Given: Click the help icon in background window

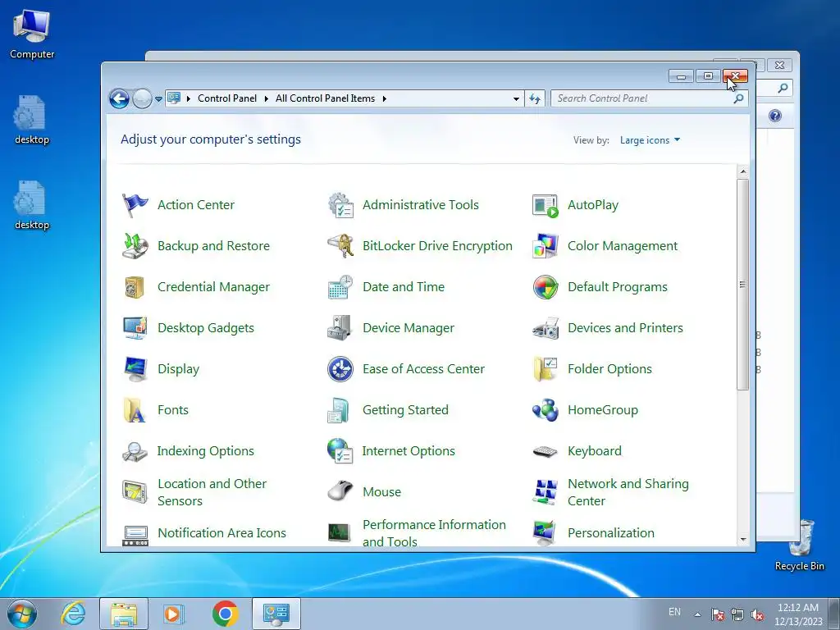Looking at the screenshot, I should coord(774,116).
